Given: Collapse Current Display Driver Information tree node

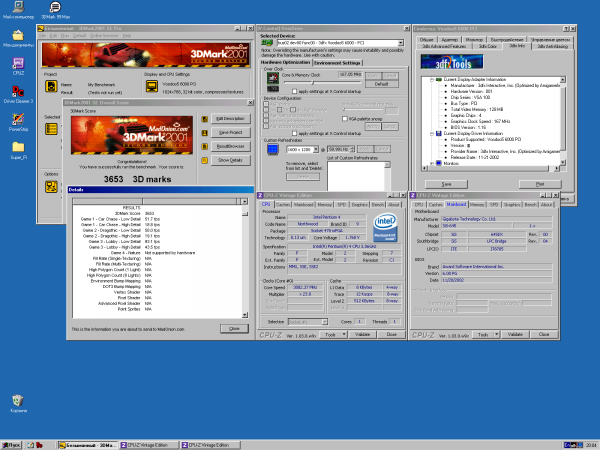Looking at the screenshot, I should click(431, 134).
